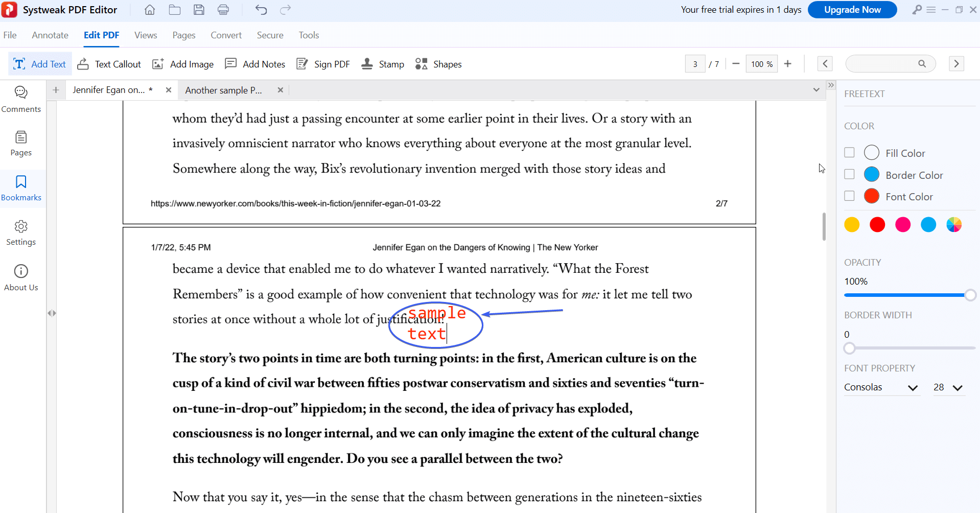This screenshot has width=980, height=513.
Task: Open the Shapes tool
Action: pos(438,64)
